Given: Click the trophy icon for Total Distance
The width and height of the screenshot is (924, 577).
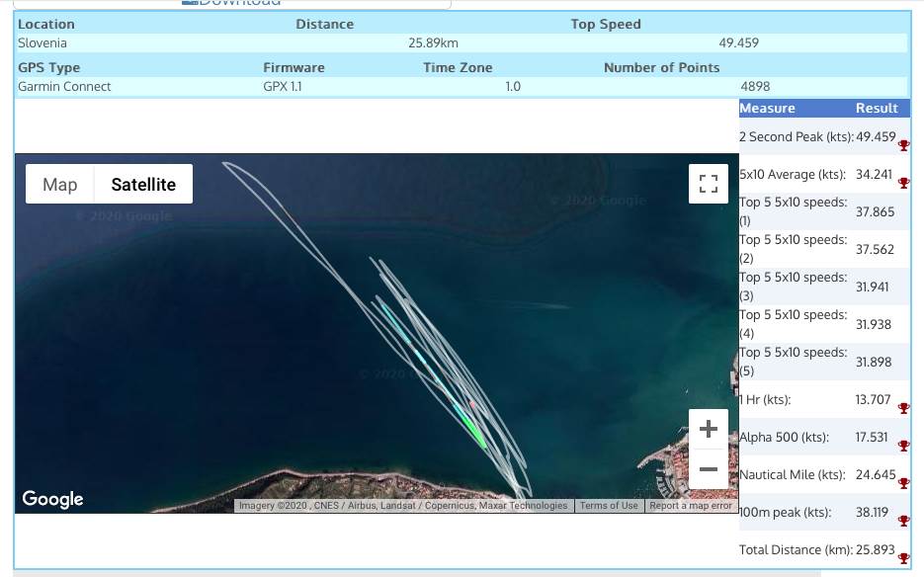Looking at the screenshot, I should point(903,558).
